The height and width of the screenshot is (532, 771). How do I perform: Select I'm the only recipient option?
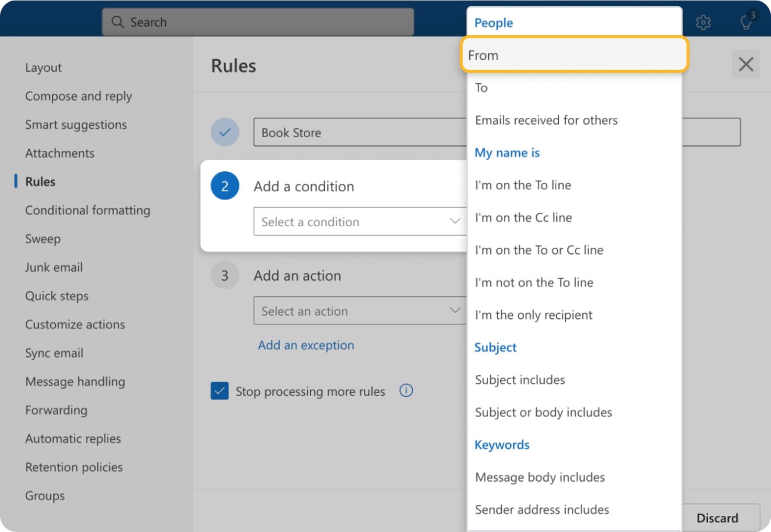(x=533, y=315)
